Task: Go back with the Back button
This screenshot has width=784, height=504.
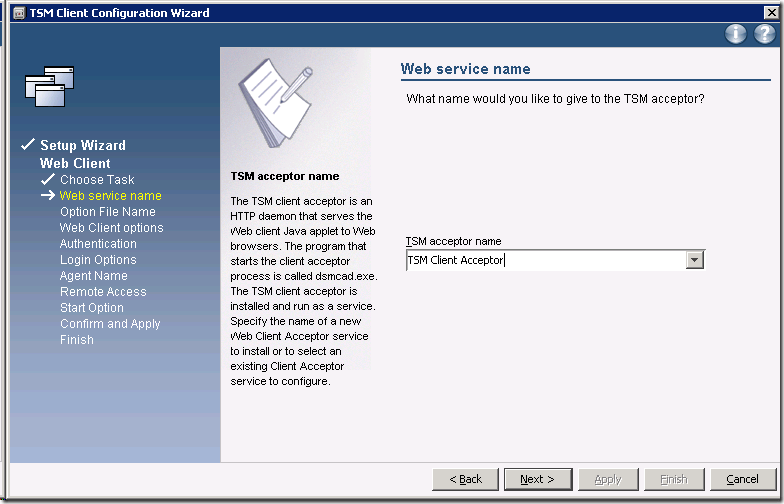Action: pos(465,479)
